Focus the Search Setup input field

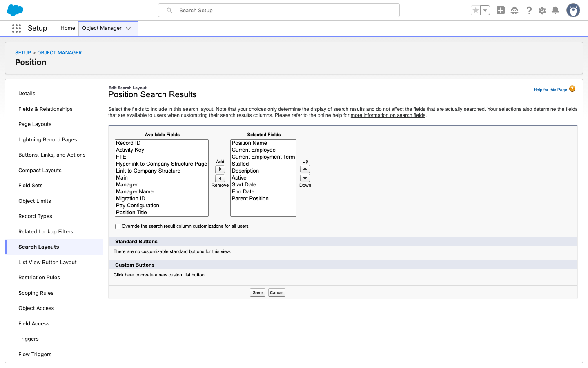click(x=279, y=11)
